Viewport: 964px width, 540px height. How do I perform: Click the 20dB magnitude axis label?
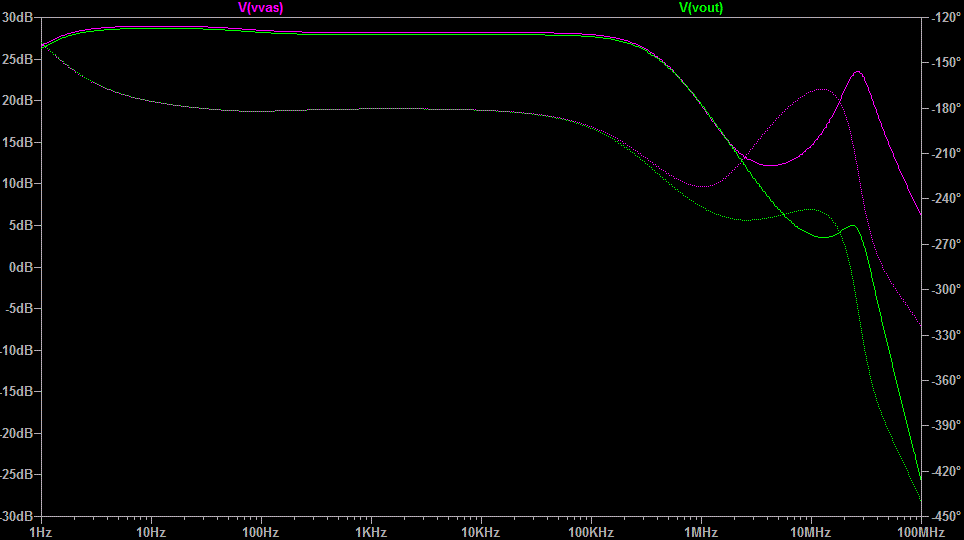coord(17,100)
